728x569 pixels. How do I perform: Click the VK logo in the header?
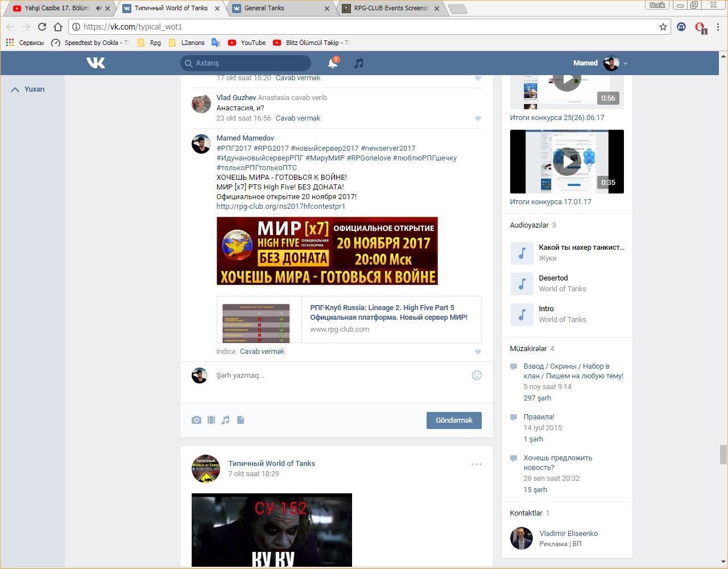point(96,63)
